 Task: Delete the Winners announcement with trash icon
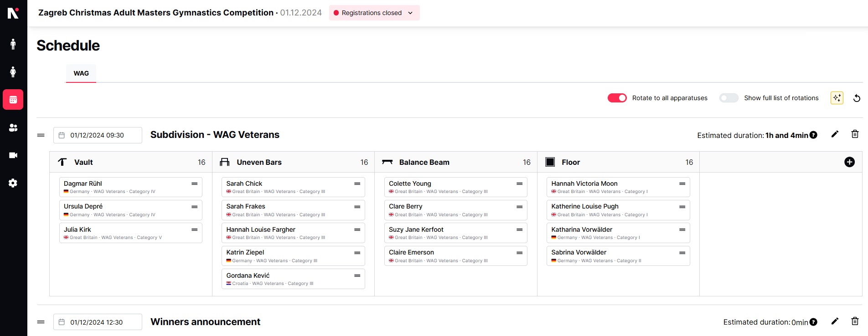coord(855,321)
